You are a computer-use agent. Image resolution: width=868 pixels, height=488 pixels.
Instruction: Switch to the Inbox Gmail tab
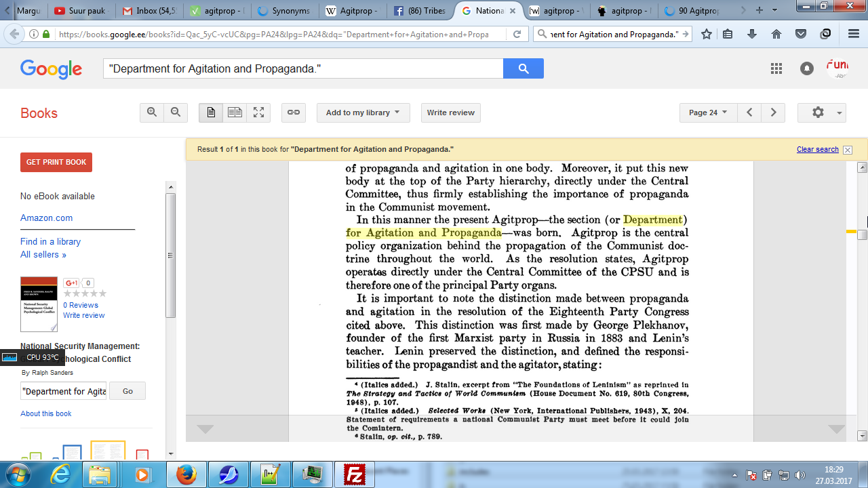click(149, 11)
